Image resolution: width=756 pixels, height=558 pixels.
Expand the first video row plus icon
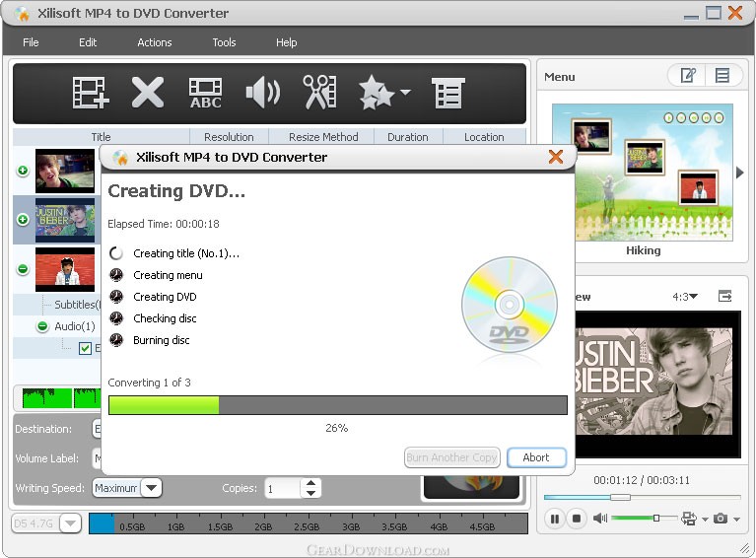click(23, 171)
